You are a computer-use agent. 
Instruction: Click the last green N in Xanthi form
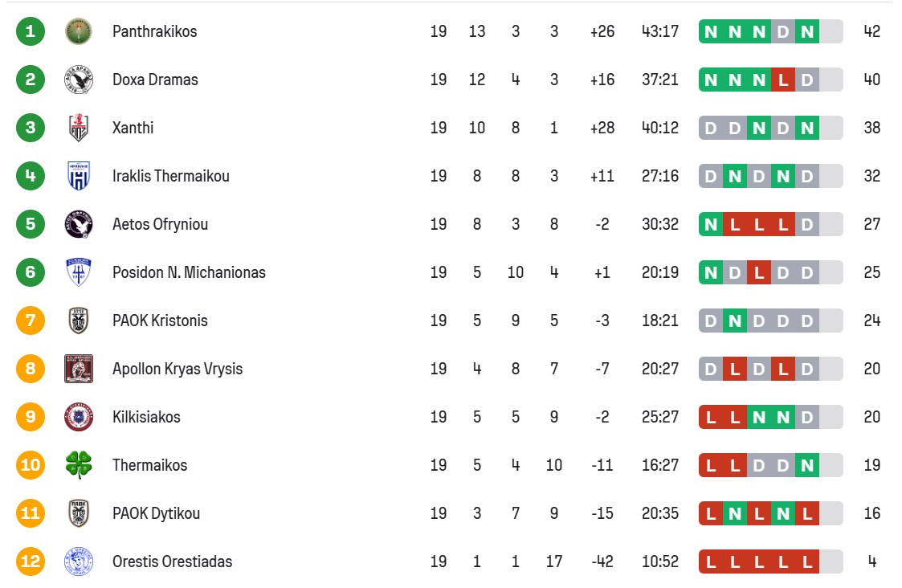pos(807,128)
